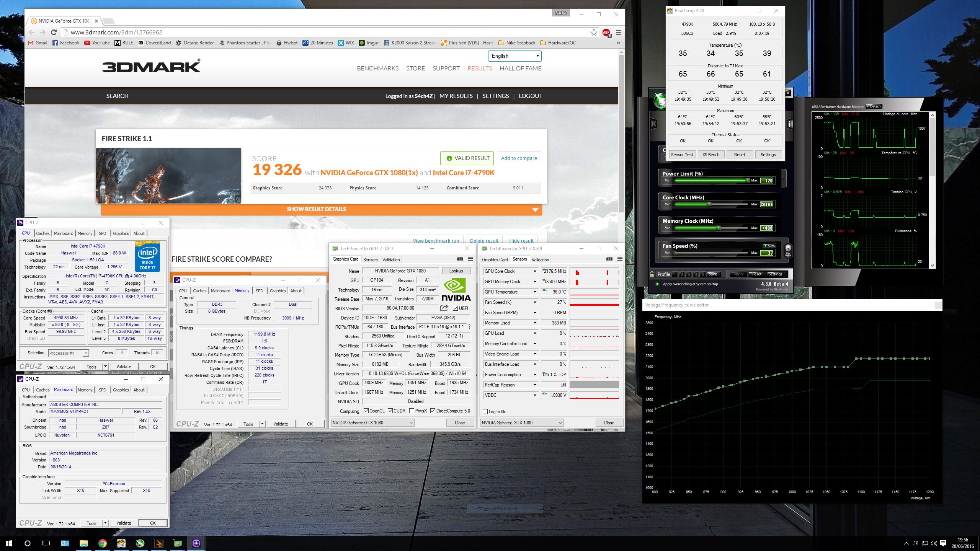Open the English language dropdown on 3DMark
Image resolution: width=980 pixels, height=551 pixels.
514,56
